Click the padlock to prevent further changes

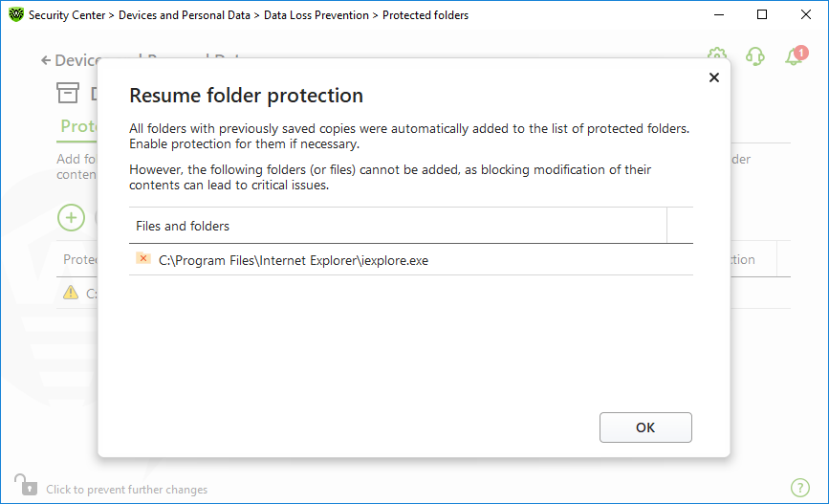(26, 485)
